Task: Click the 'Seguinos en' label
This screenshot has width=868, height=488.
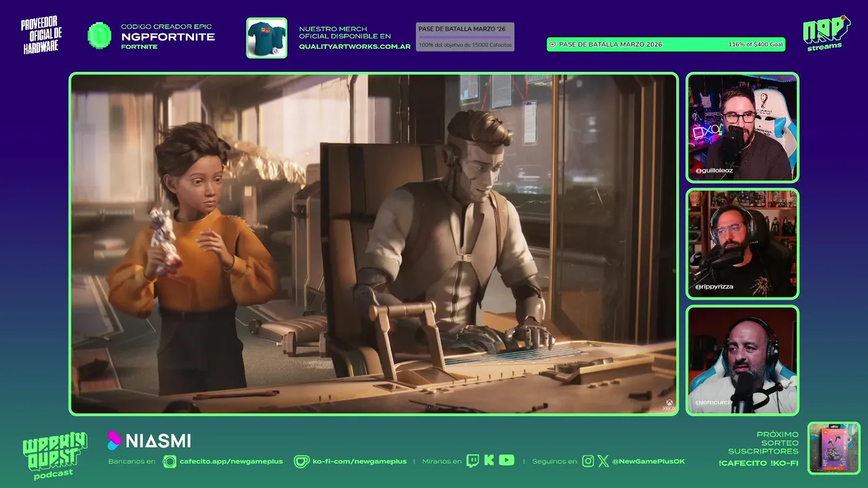Action: click(x=554, y=462)
